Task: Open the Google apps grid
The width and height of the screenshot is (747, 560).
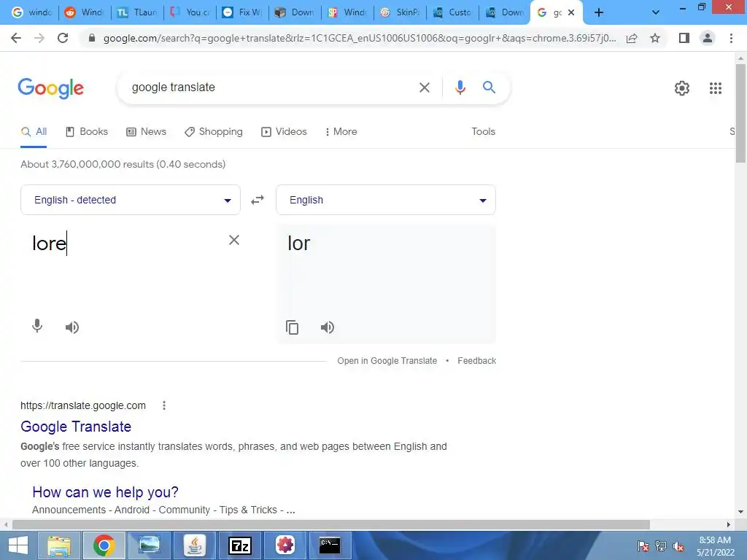Action: (715, 88)
